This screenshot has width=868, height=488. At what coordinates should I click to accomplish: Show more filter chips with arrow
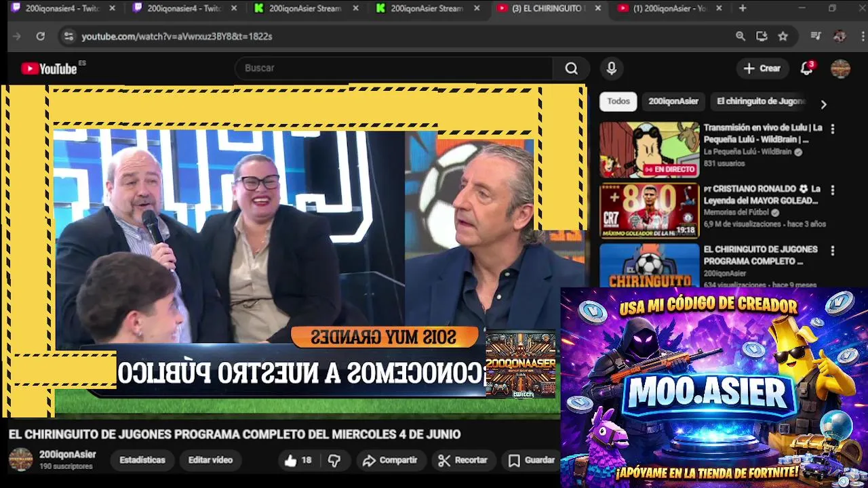(x=823, y=104)
